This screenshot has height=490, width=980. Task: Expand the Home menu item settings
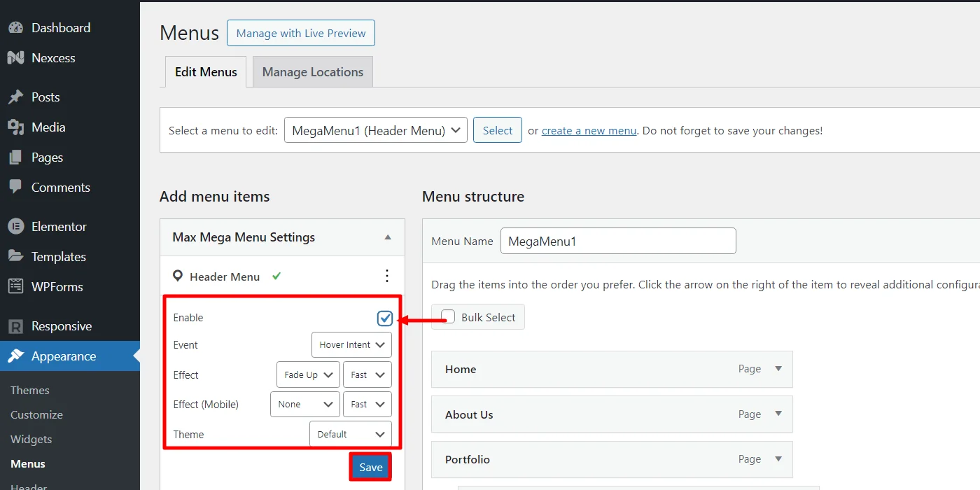(778, 369)
